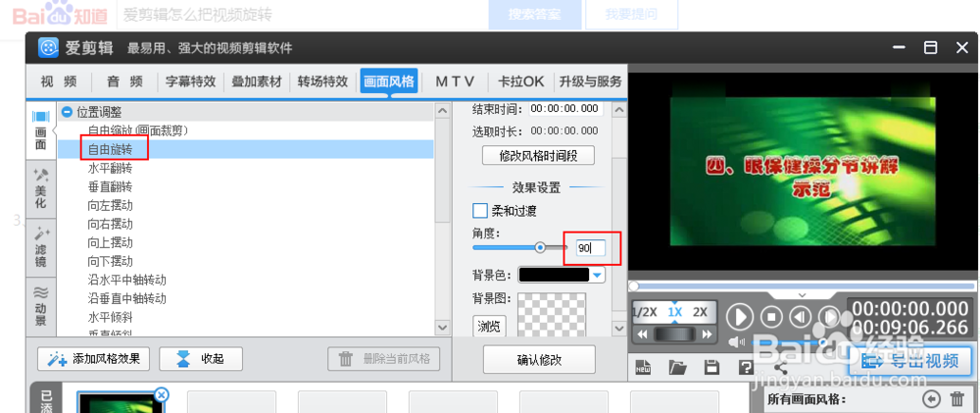Switch to the 字幕特效 tab
980x413 pixels.
tap(191, 81)
